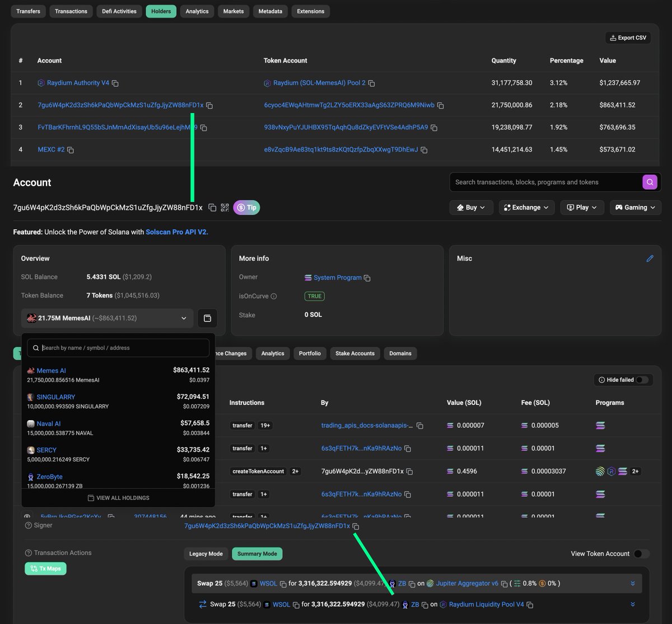Click the Tip button
672x624 pixels.
246,207
